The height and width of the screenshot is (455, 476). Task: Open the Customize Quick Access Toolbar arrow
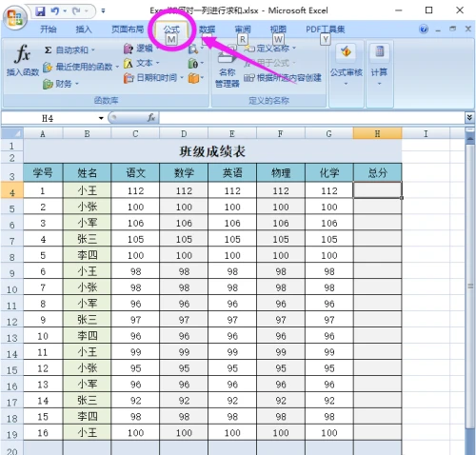point(103,11)
